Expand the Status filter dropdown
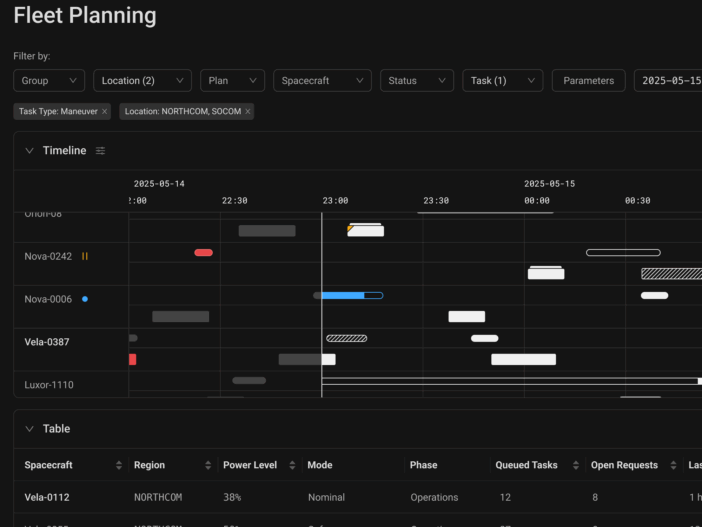 coord(416,81)
